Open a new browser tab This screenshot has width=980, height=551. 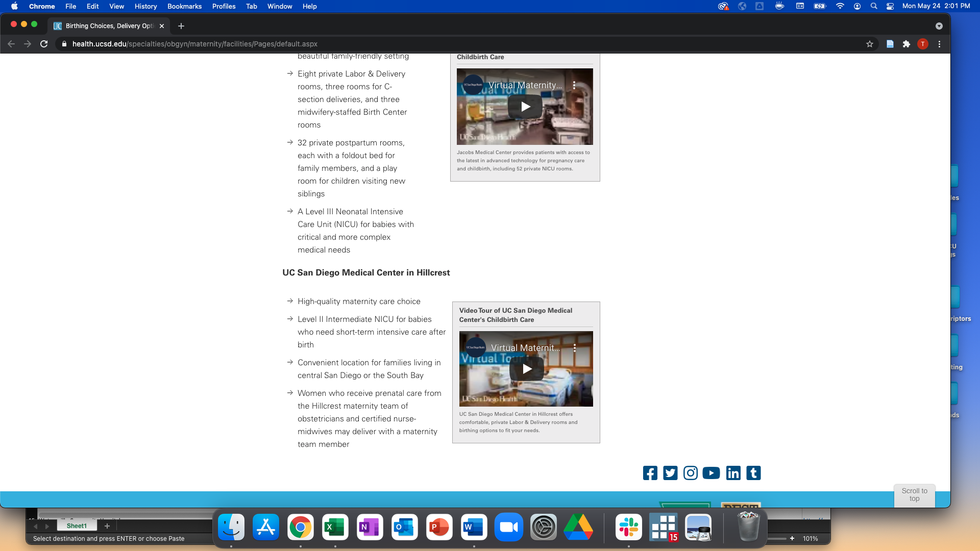181,26
